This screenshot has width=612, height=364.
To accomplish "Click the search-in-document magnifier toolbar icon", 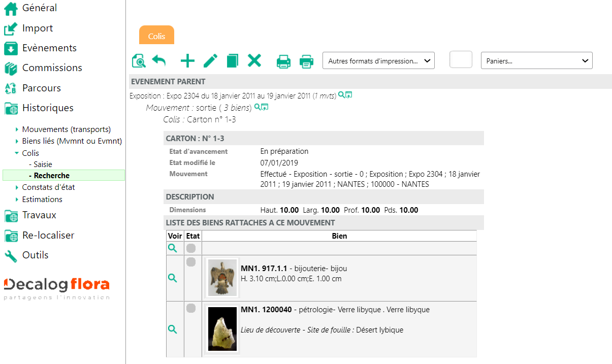I will [139, 61].
